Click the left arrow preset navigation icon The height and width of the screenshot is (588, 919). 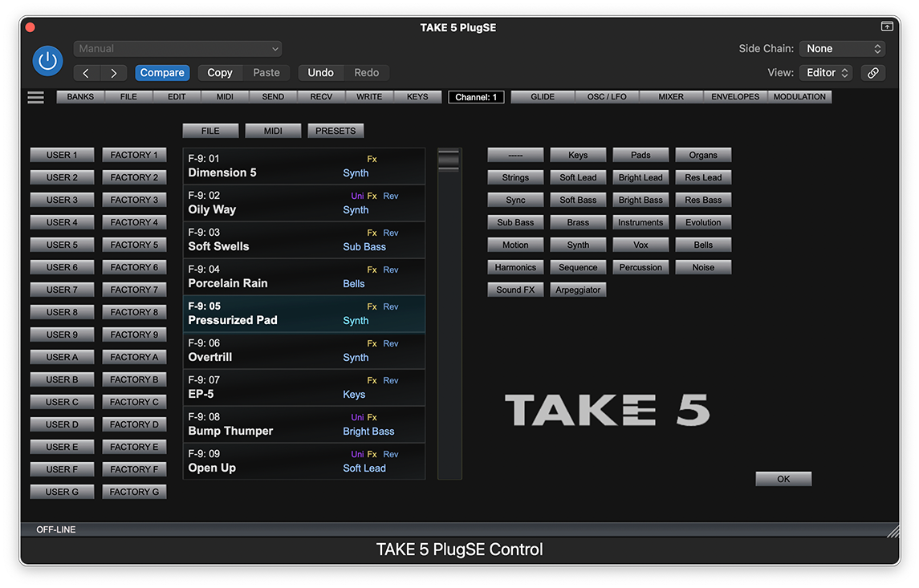(85, 72)
